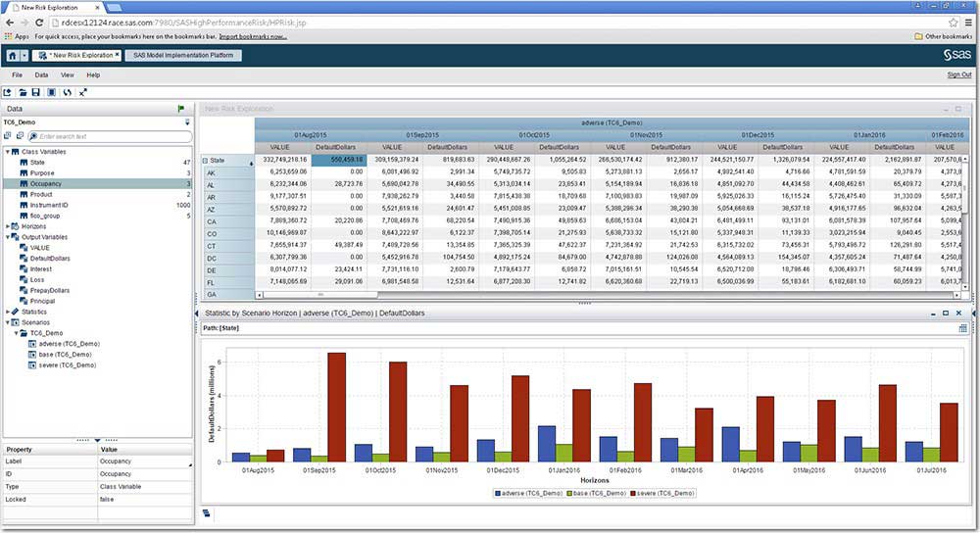Click the severe (TC6_Demo) red legend swatch
This screenshot has height=533, width=980.
pyautogui.click(x=633, y=493)
